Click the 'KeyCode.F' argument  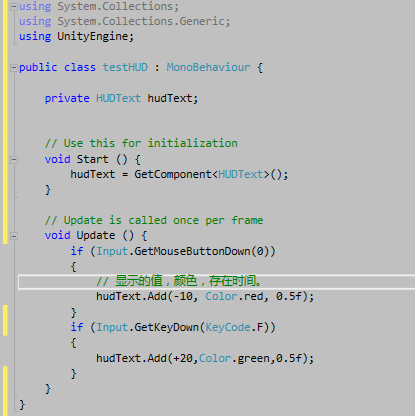[234, 327]
